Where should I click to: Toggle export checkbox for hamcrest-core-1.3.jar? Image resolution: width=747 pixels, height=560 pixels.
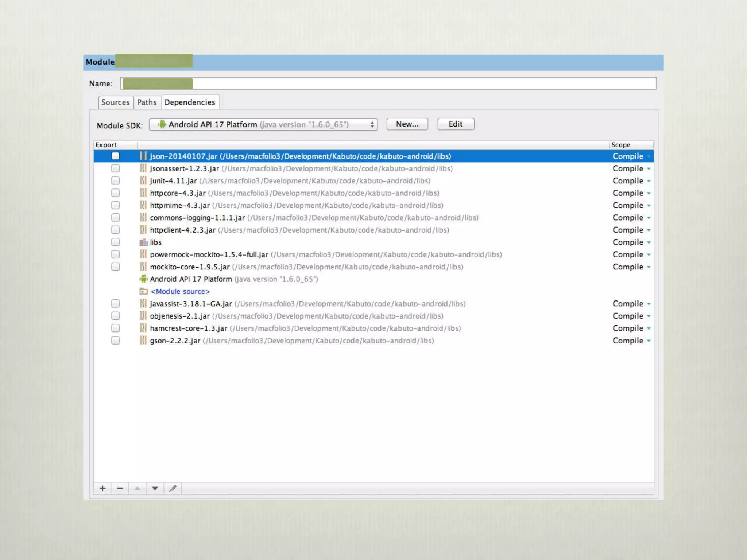[x=115, y=328]
